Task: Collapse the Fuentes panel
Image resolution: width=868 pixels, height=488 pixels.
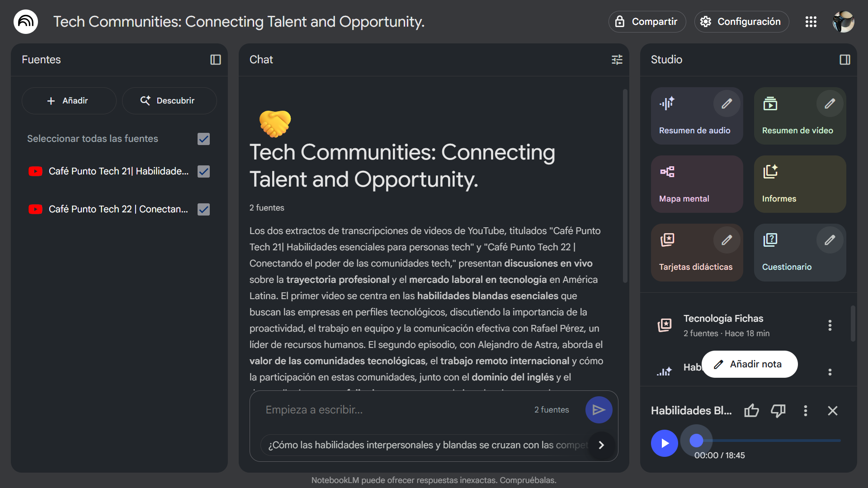Action: 216,60
